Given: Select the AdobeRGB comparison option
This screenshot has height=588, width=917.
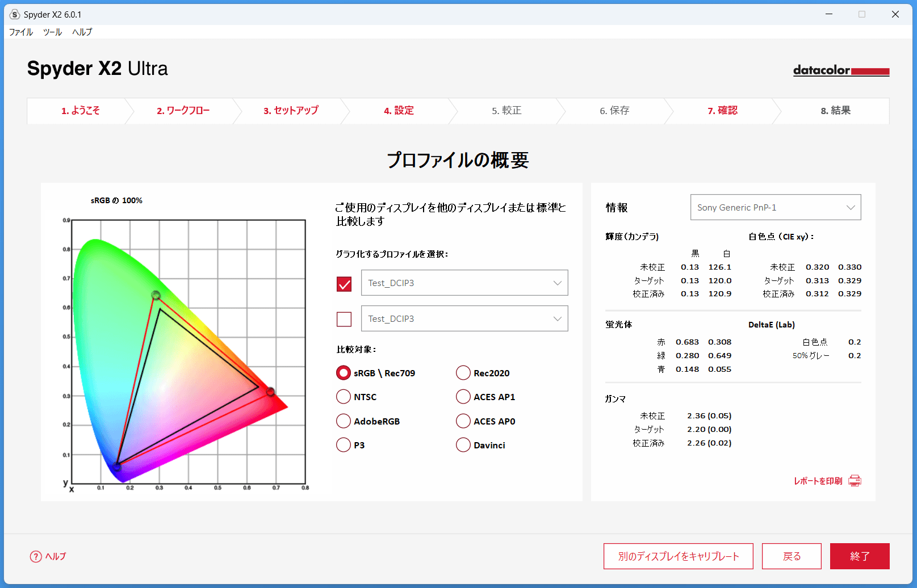Looking at the screenshot, I should 344,421.
